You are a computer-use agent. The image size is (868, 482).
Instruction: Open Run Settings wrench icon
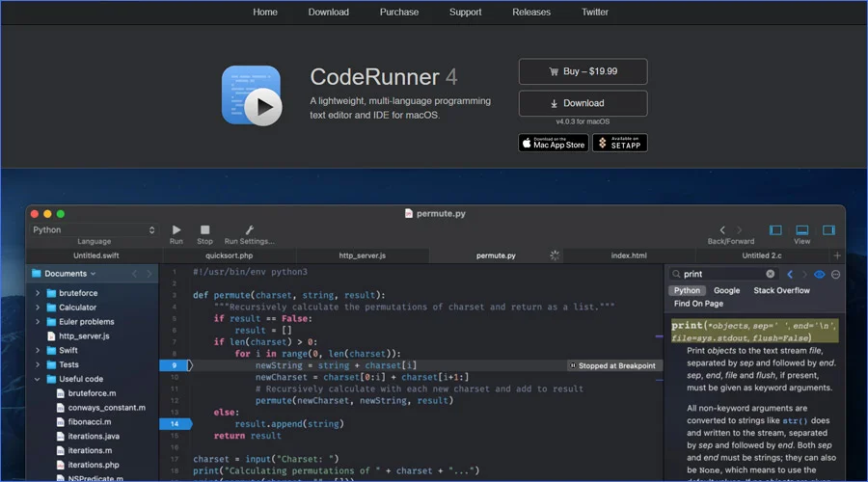click(249, 229)
